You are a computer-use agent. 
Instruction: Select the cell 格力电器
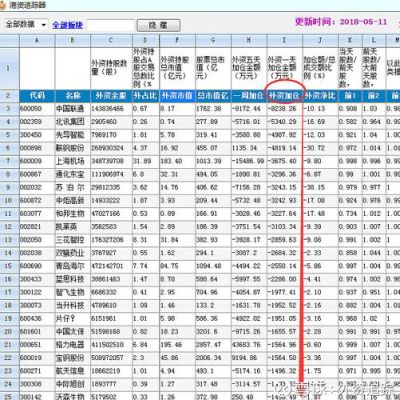coord(73,345)
